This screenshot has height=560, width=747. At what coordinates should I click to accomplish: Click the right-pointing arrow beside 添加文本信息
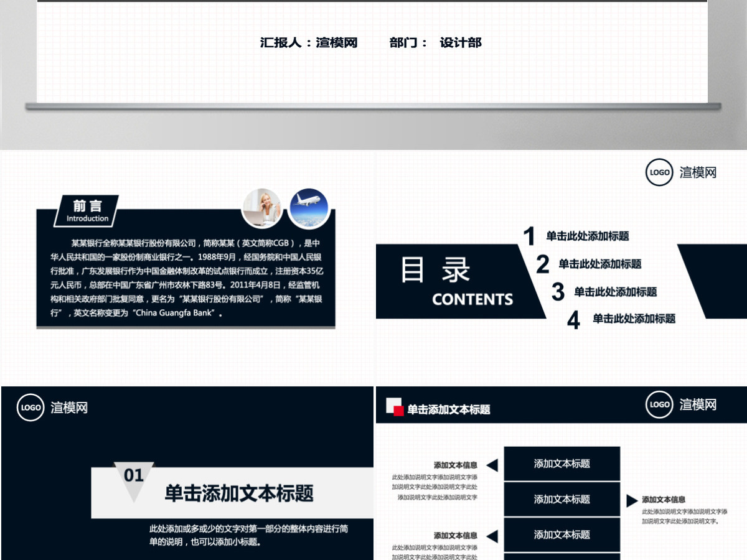(632, 500)
